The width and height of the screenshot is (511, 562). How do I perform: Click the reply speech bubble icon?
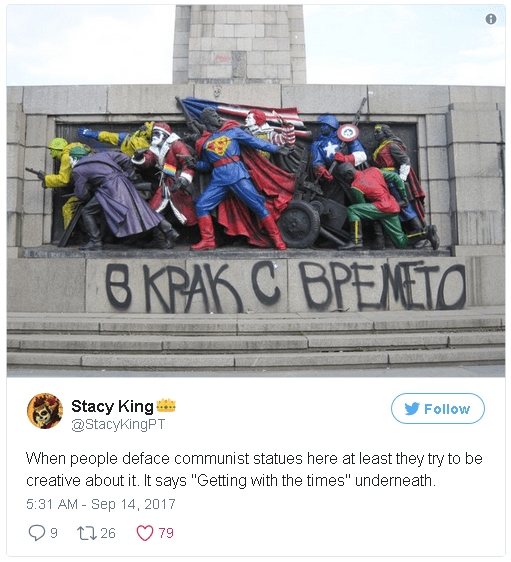coord(37,533)
